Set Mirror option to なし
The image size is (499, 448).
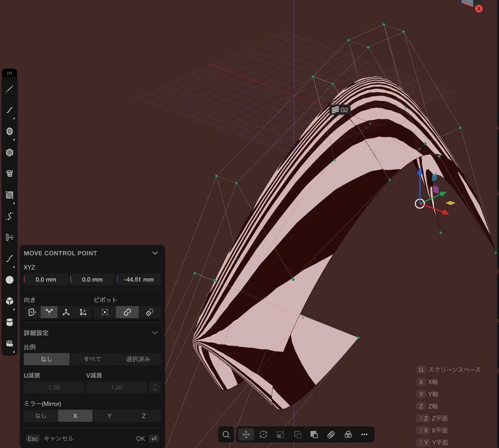pyautogui.click(x=41, y=416)
